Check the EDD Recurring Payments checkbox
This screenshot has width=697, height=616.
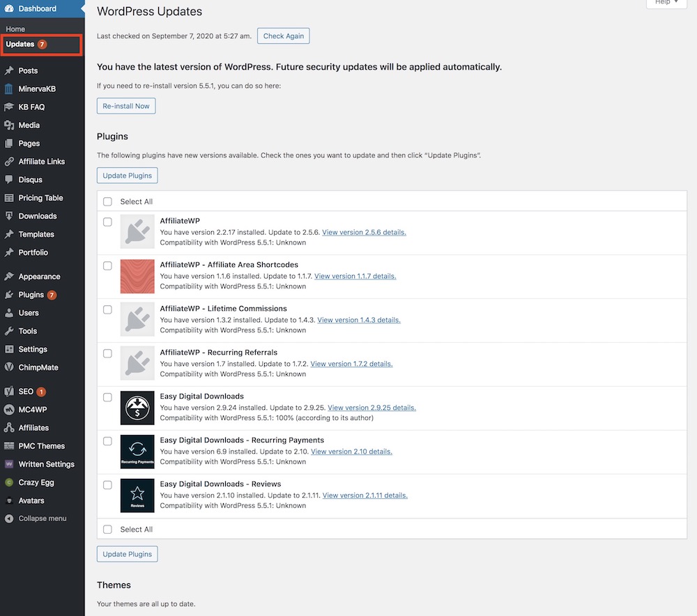tap(107, 441)
